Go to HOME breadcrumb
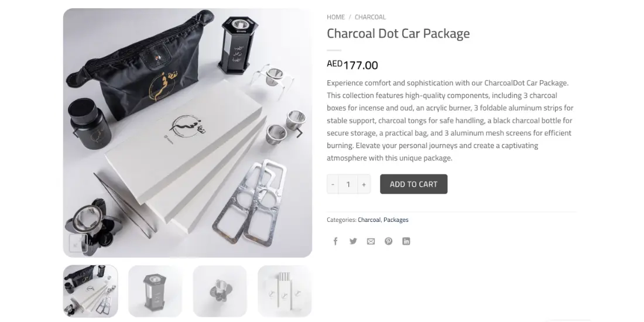Viewport: 644px width, 322px height. coord(335,17)
